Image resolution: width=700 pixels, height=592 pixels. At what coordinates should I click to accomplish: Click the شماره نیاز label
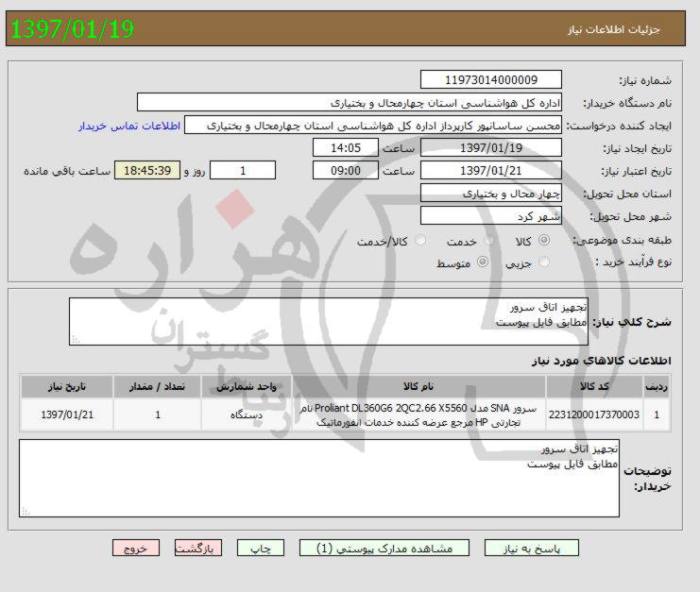(x=645, y=81)
